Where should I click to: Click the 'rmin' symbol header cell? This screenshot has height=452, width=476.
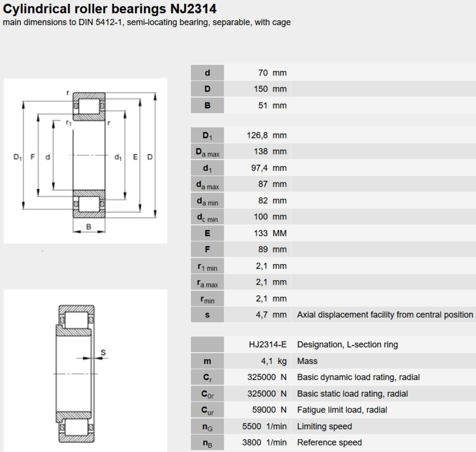(207, 299)
